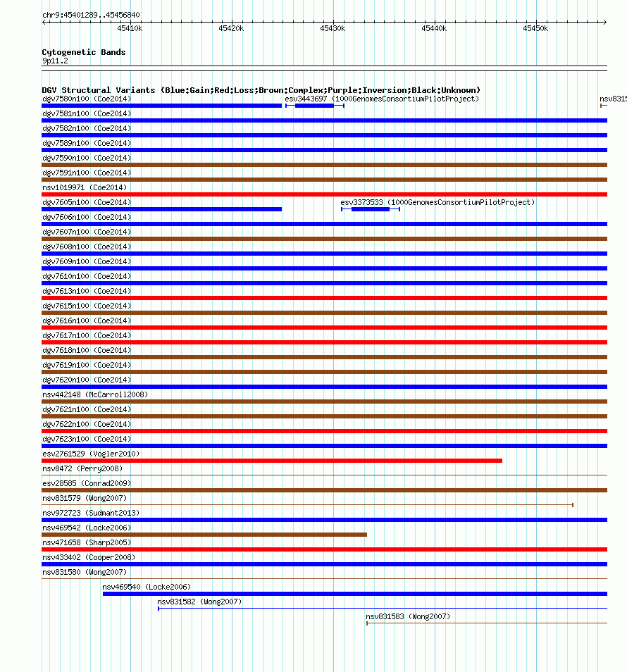The image size is (627, 672).
Task: Click the esv2761529 (Vogler2010) label
Action: click(x=91, y=454)
